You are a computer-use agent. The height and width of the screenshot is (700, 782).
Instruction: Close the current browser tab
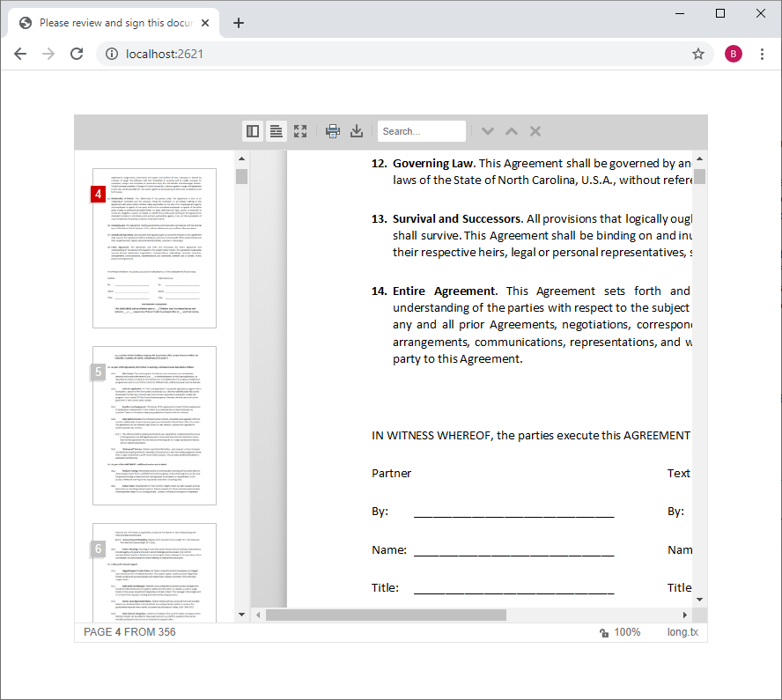[x=205, y=23]
